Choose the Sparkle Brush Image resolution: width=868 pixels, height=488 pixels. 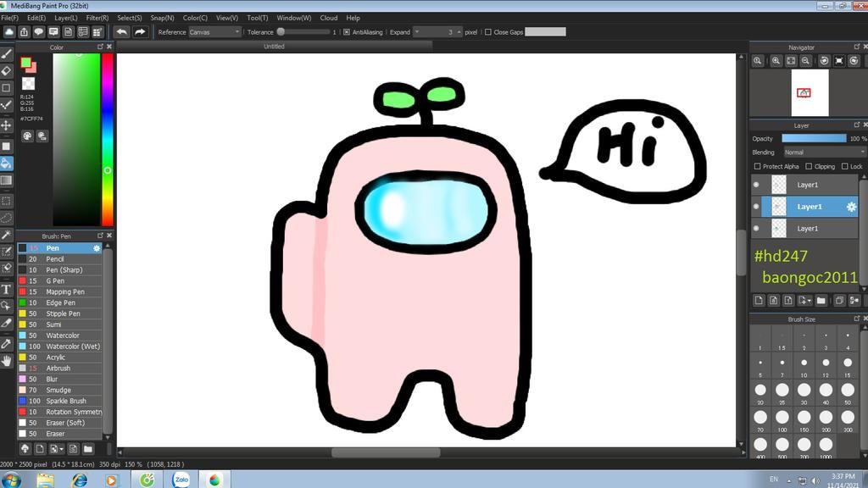click(x=60, y=401)
